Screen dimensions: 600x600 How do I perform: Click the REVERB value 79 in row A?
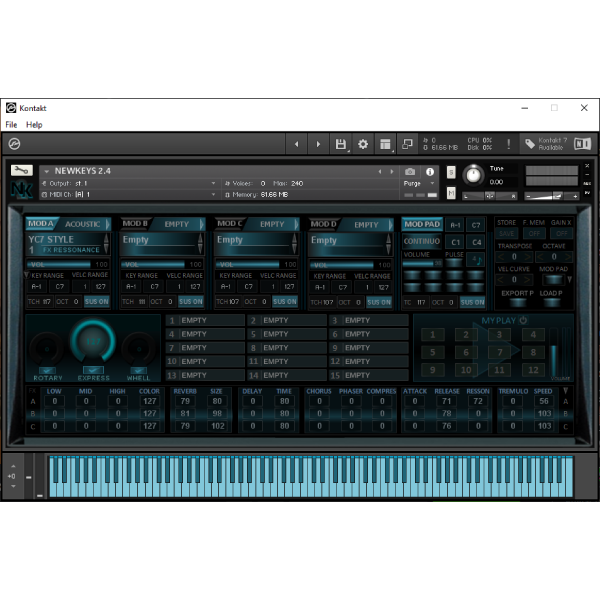(185, 401)
